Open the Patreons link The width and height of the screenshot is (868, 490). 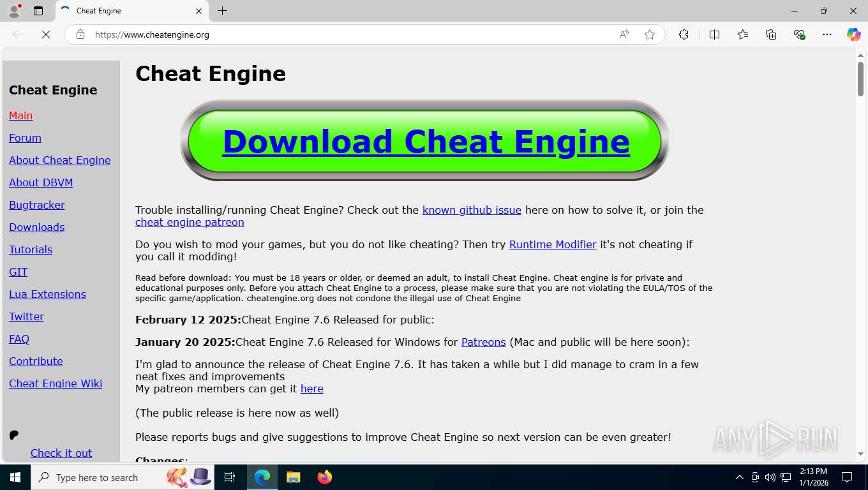(483, 342)
